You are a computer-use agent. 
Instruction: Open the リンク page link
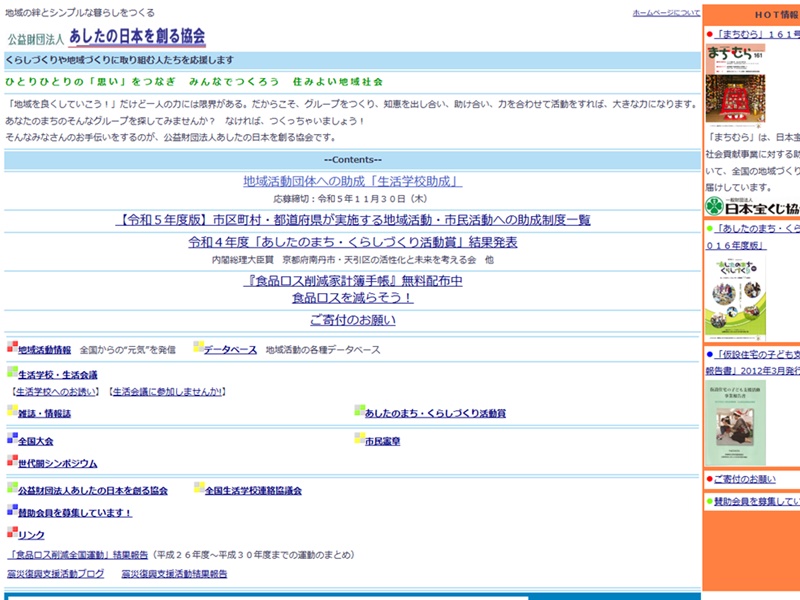click(x=31, y=535)
